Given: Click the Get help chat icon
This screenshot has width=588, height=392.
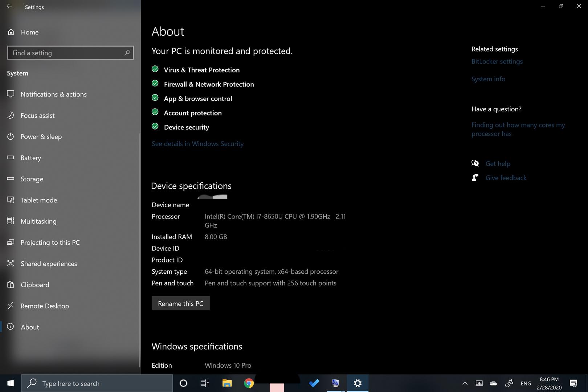Looking at the screenshot, I should pos(475,163).
